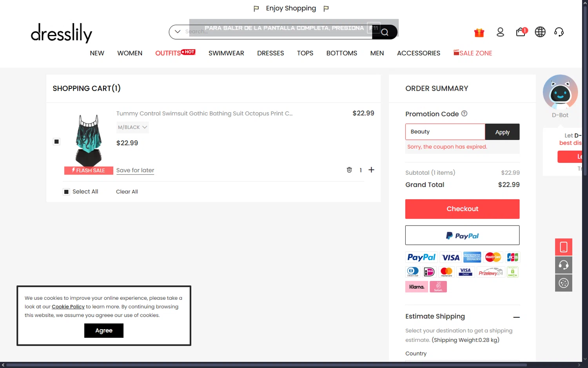
Task: Click the PayPal payment logo in row
Action: [421, 257]
